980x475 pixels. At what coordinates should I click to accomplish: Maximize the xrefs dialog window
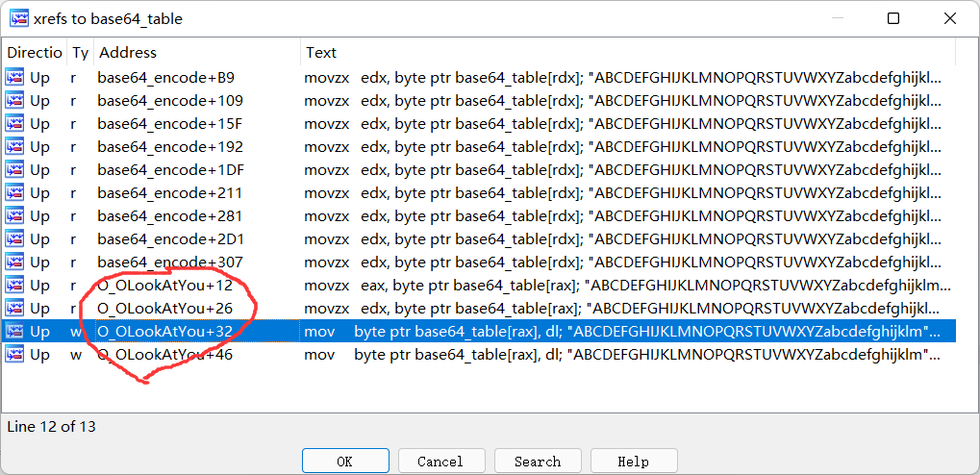[893, 19]
